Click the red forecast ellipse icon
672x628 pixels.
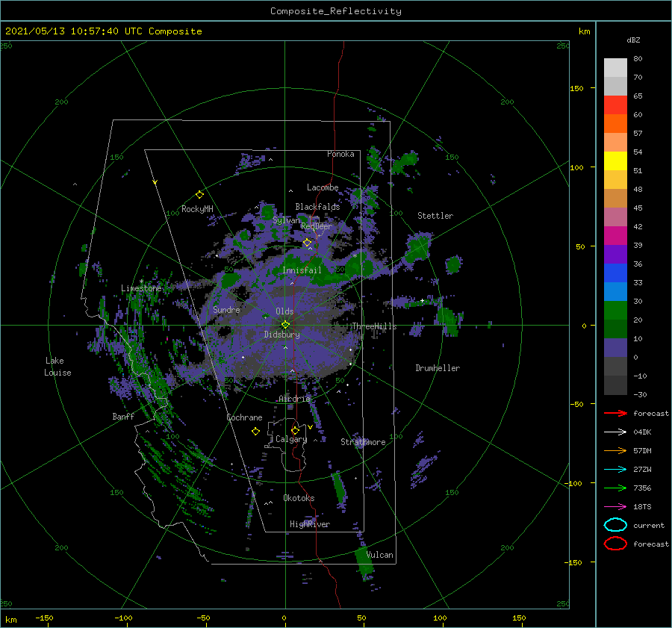tap(615, 544)
